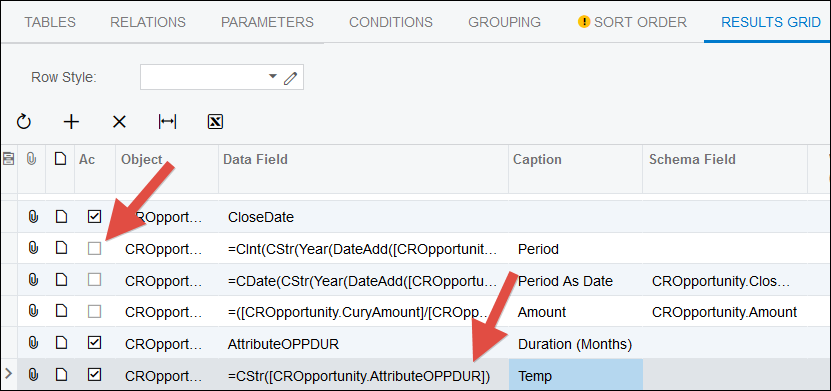Add a new row with plus icon

tap(71, 122)
